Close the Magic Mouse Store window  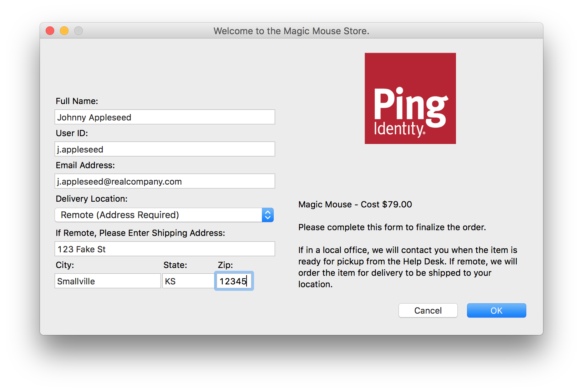(x=50, y=31)
